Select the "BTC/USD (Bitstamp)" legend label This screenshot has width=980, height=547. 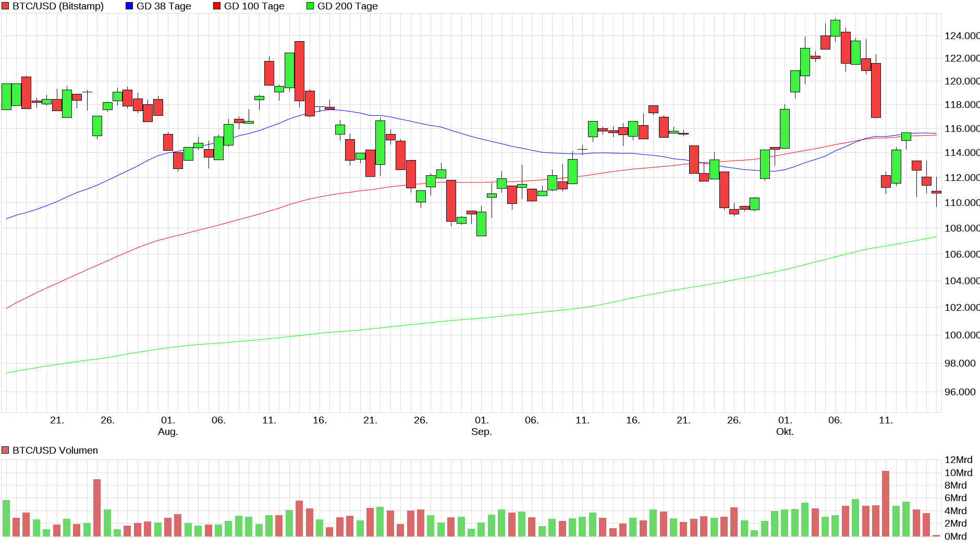pos(58,6)
